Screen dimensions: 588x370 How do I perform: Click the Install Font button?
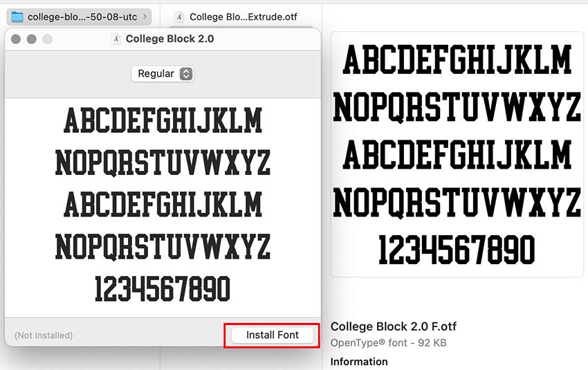coord(273,335)
